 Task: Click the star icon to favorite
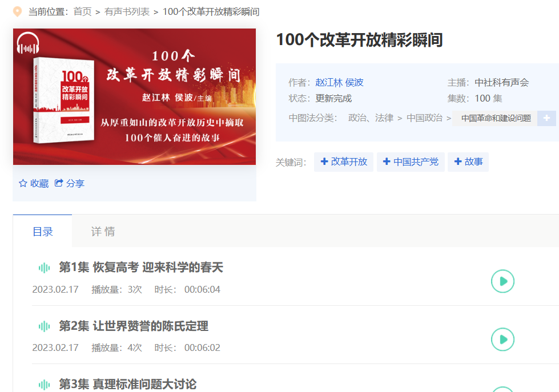click(23, 183)
